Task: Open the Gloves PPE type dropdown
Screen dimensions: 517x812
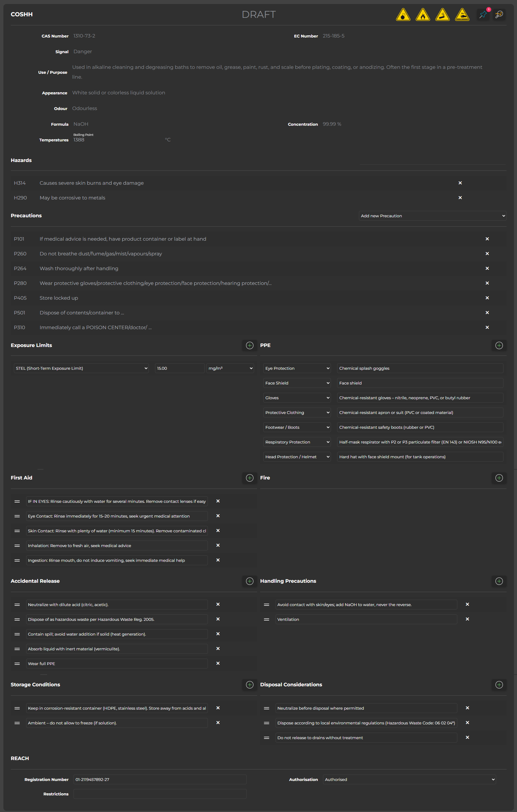Action: click(297, 398)
